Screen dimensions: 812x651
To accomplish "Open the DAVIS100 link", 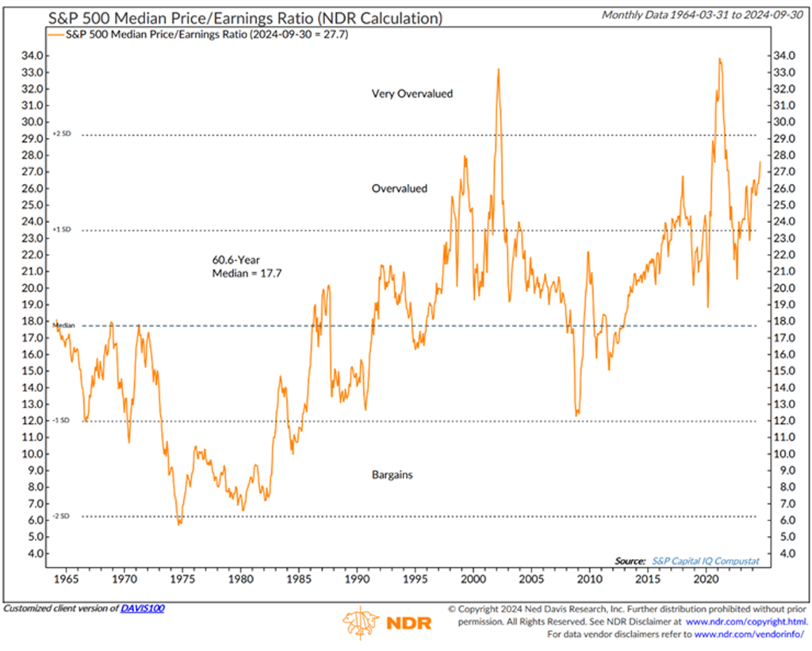I will click(x=143, y=608).
